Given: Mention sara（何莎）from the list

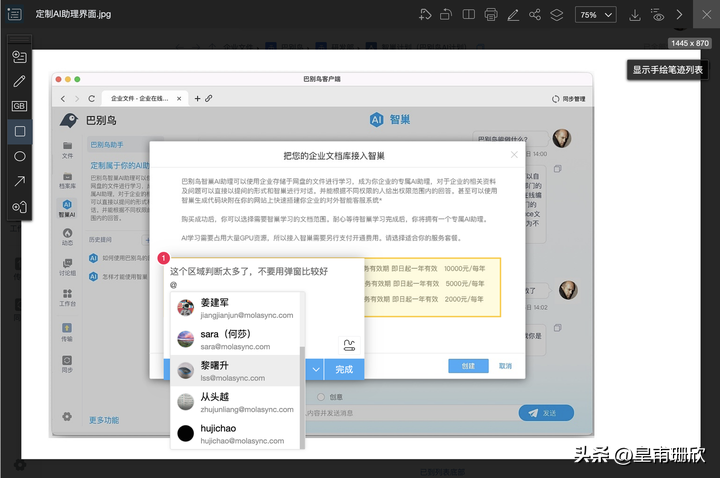Looking at the screenshot, I should pyautogui.click(x=236, y=339).
